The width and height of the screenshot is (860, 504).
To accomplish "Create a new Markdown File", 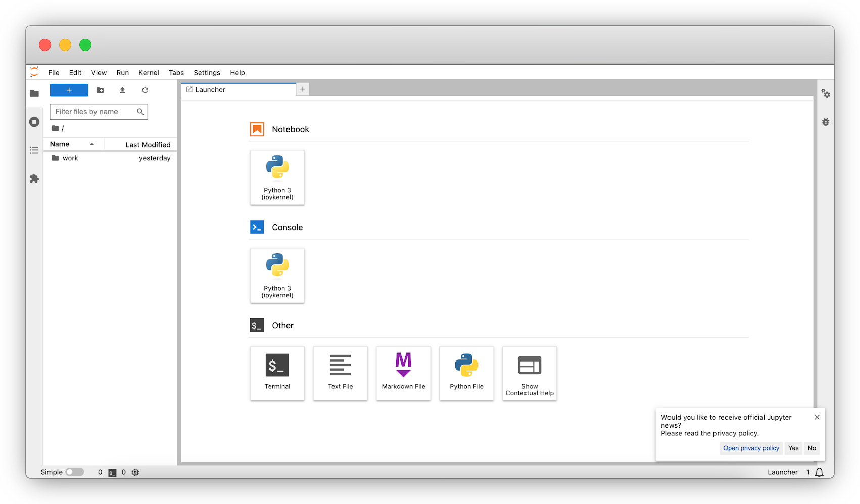I will point(403,373).
